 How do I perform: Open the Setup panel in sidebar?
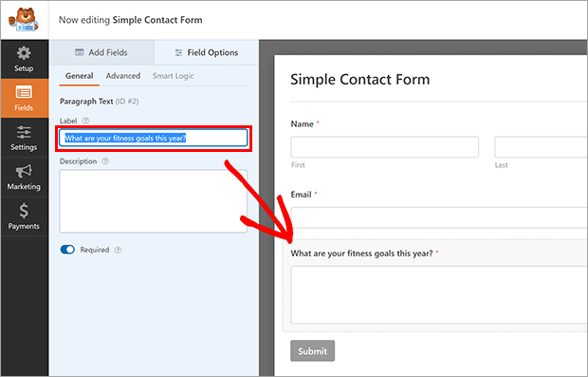click(x=24, y=59)
